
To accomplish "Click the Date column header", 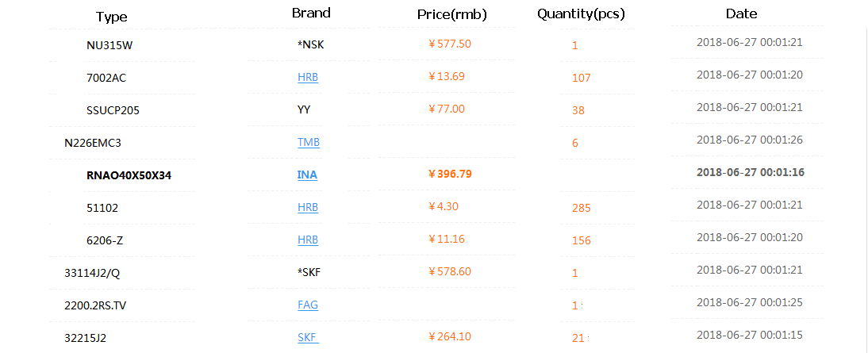I will coord(741,13).
